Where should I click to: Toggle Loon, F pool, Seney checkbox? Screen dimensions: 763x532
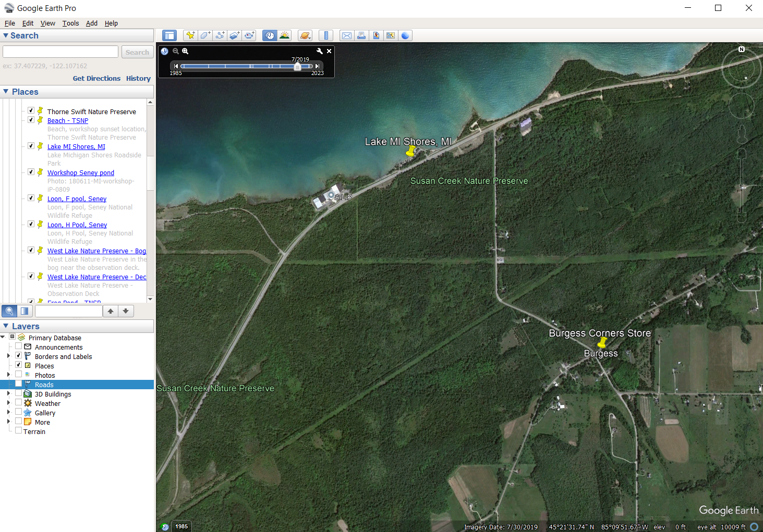(x=31, y=198)
